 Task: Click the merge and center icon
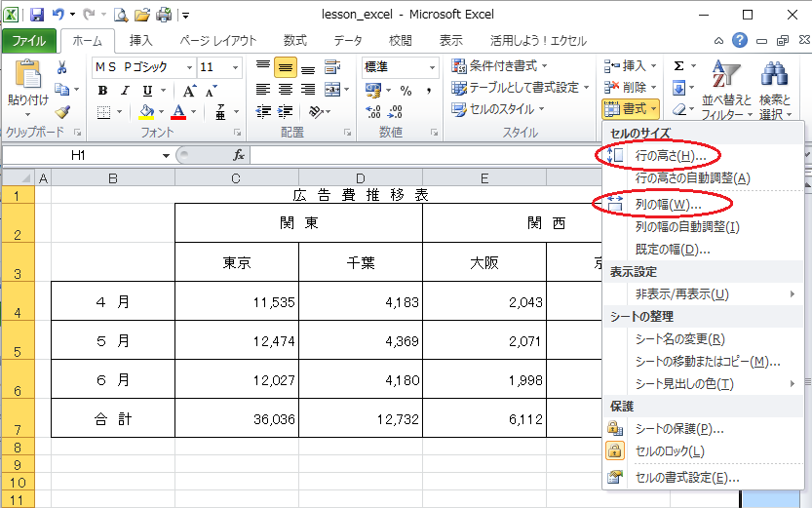[x=332, y=90]
